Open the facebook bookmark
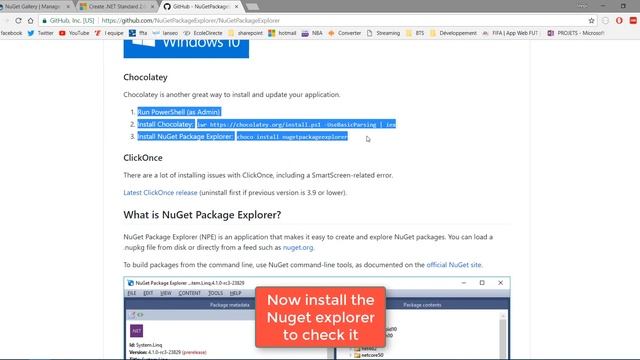 11,33
